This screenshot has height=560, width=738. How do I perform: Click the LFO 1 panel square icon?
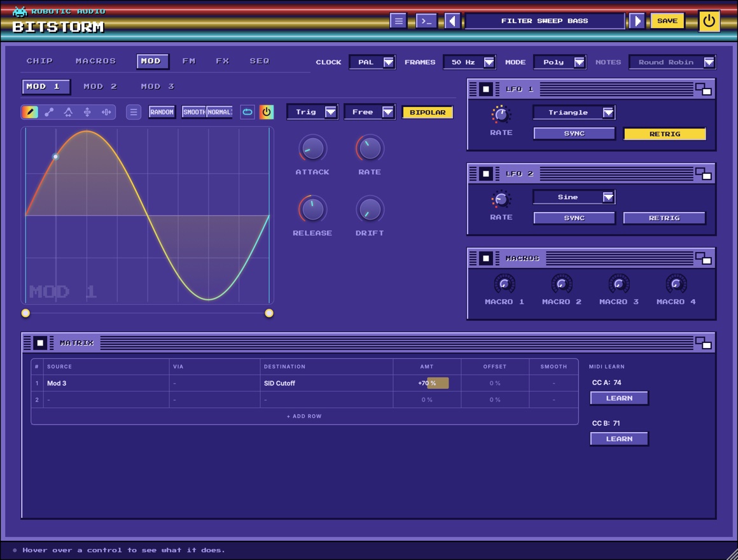[x=485, y=89]
